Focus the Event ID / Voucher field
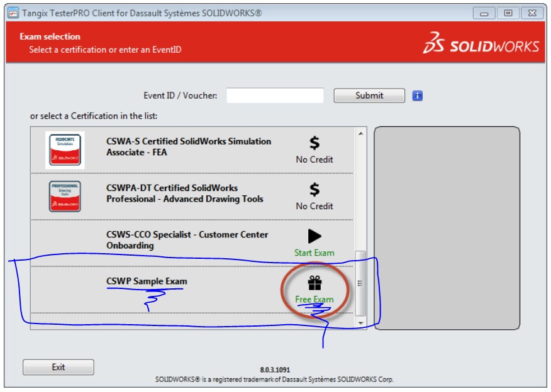 (275, 95)
